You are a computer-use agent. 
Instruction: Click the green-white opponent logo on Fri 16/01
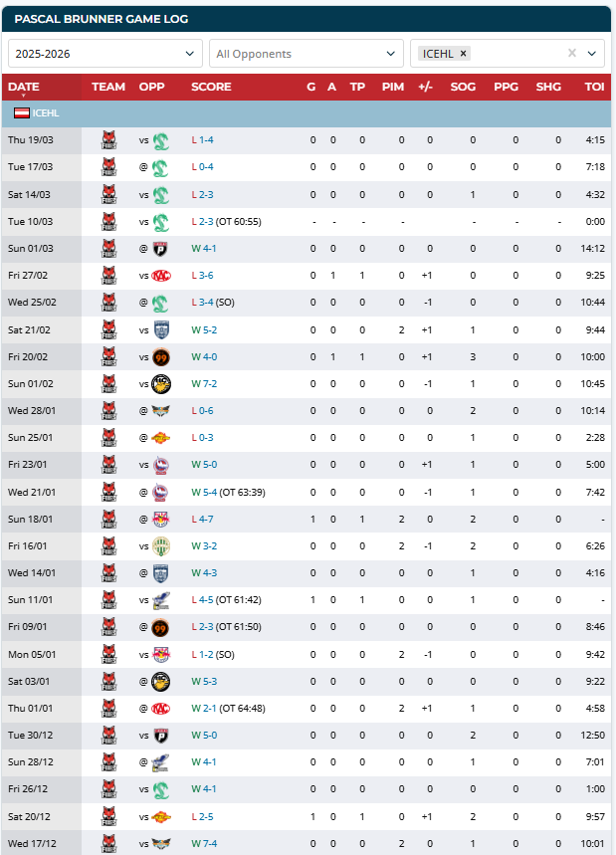pos(161,546)
